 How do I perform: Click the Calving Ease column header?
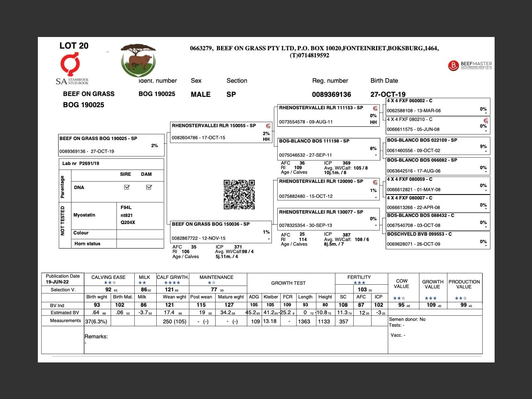(108, 277)
